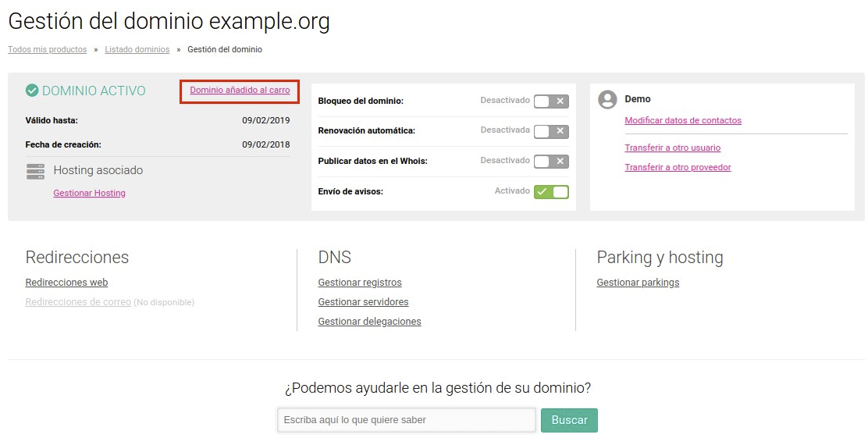
Task: Click Modificar datos de contactos
Action: pos(683,120)
